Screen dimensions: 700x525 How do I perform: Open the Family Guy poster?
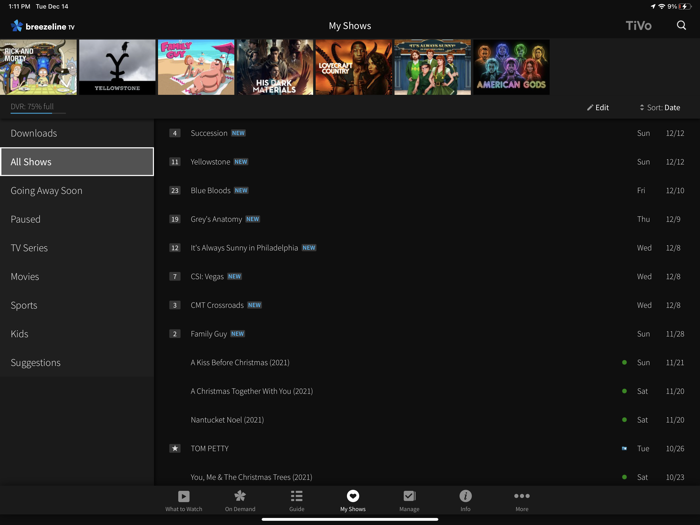point(196,67)
